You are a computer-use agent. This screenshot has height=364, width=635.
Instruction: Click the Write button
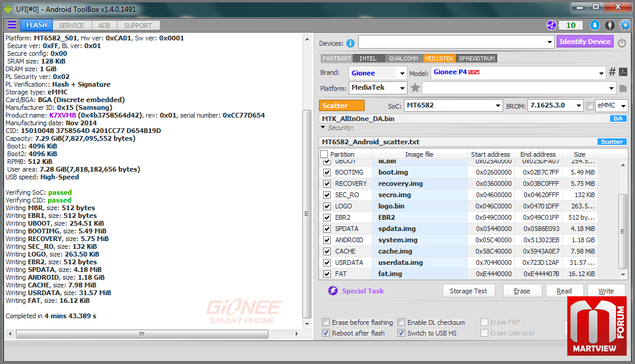[x=606, y=291]
